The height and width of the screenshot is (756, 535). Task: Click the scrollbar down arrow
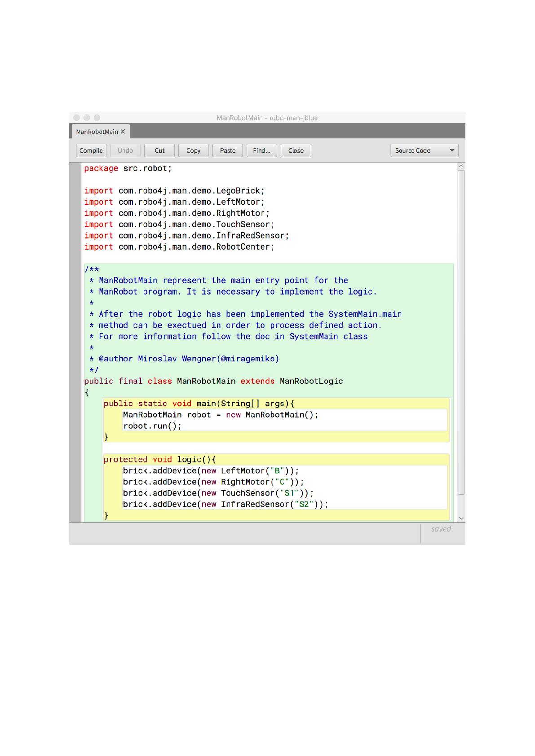tap(461, 518)
